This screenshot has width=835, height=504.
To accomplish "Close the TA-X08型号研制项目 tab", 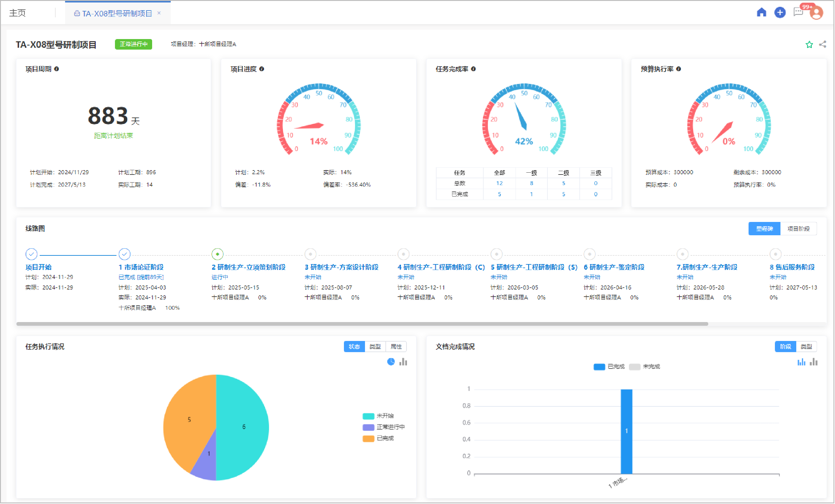I will (x=159, y=13).
